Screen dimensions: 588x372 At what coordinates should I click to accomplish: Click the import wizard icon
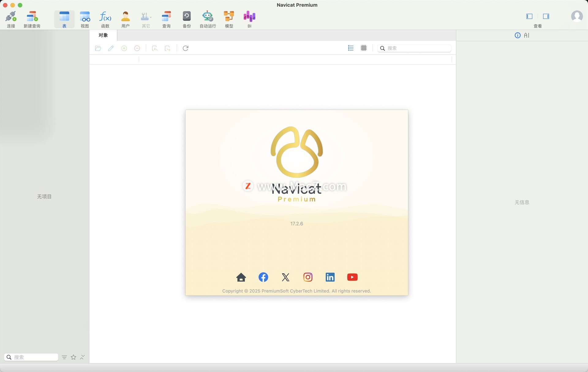click(155, 48)
